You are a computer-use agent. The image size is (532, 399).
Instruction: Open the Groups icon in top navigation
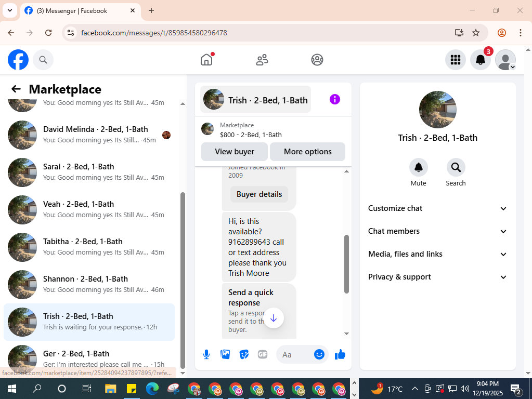tap(317, 60)
